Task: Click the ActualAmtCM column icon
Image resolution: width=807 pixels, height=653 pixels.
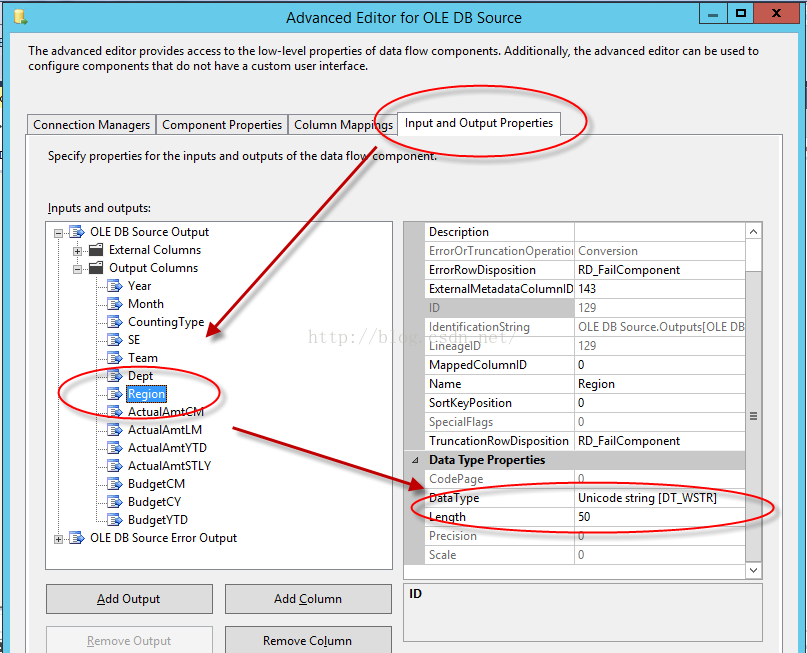Action: pos(115,412)
